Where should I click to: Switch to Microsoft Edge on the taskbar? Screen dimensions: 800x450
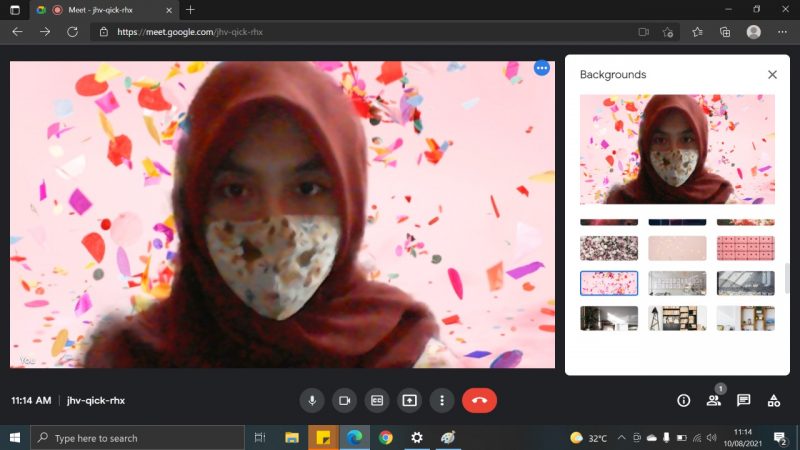[x=355, y=438]
